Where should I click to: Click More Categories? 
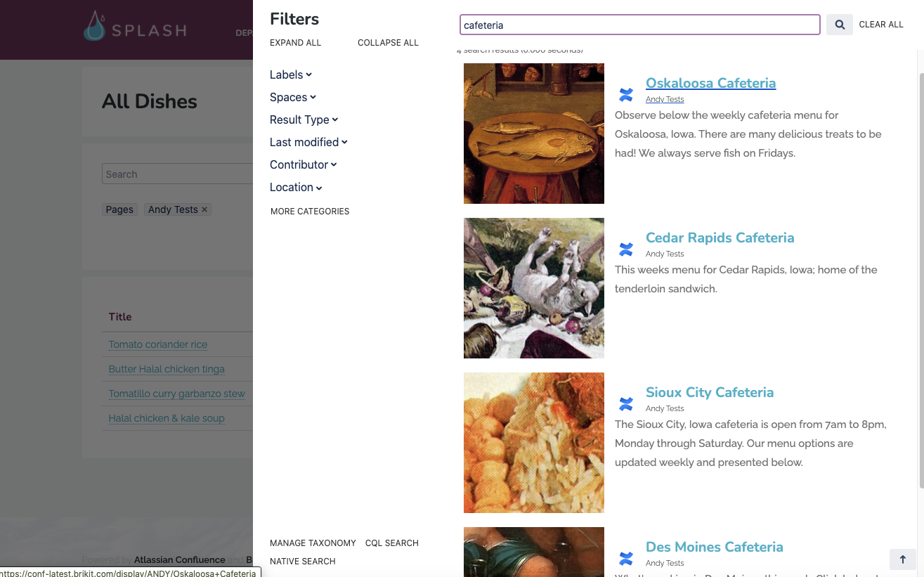pos(310,211)
